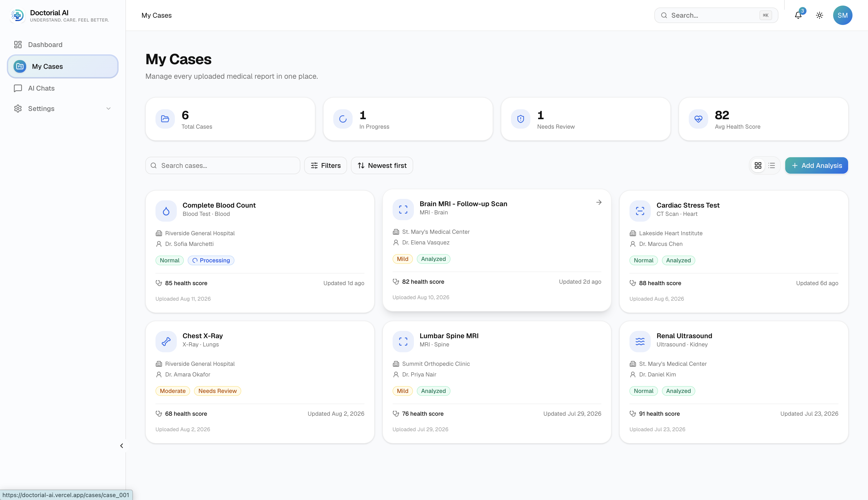Select My Cases in the sidebar

pos(63,66)
